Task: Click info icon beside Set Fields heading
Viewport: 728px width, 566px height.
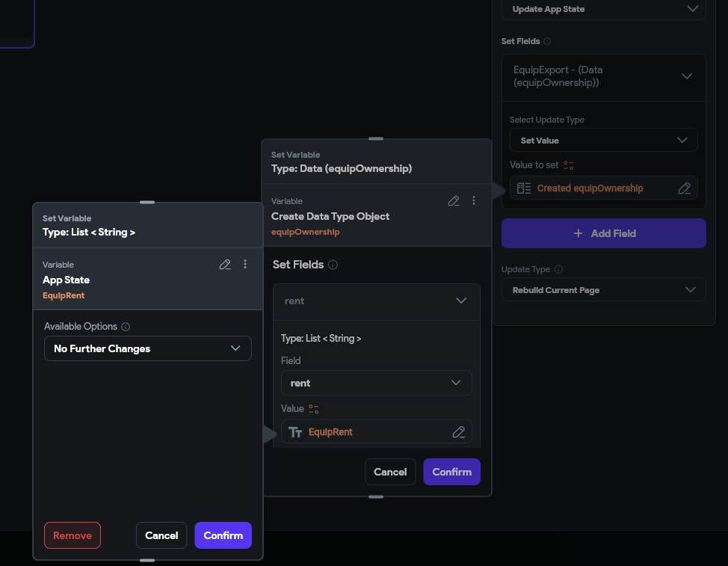Action: click(333, 265)
